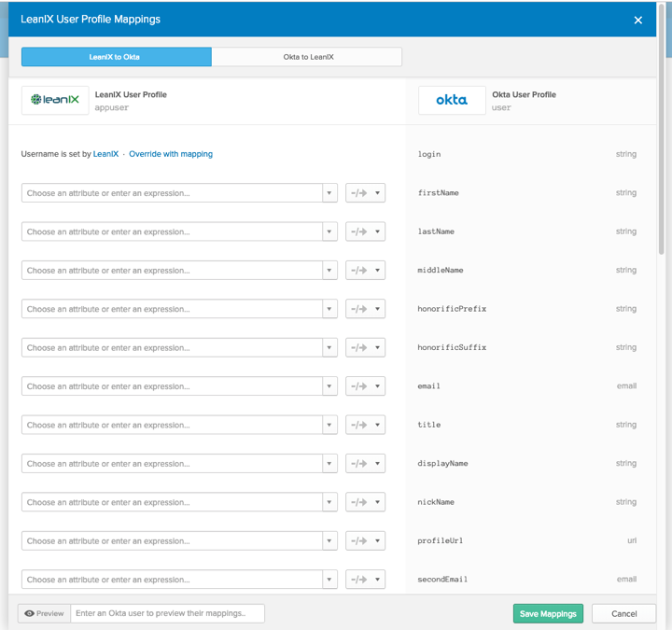Open the mapping arrow button for title

pyautogui.click(x=366, y=425)
